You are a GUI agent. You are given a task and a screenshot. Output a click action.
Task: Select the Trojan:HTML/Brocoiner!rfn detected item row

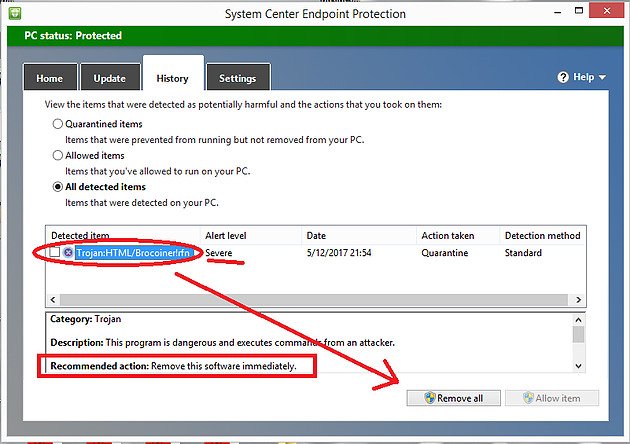pyautogui.click(x=315, y=253)
